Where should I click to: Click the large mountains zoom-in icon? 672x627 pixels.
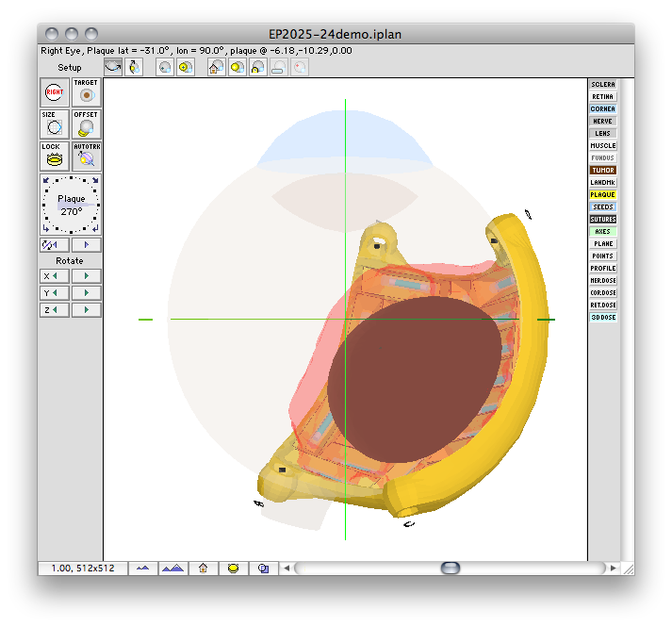(172, 569)
